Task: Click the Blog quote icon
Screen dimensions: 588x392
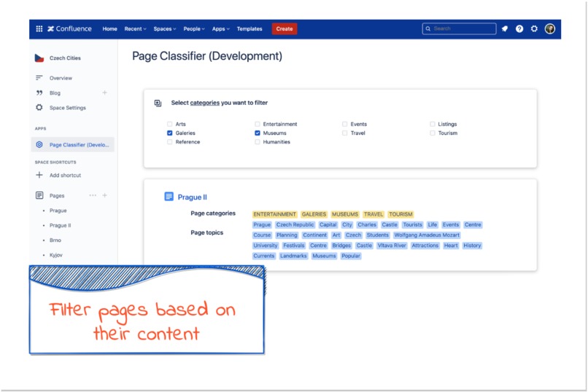Action: pos(39,93)
